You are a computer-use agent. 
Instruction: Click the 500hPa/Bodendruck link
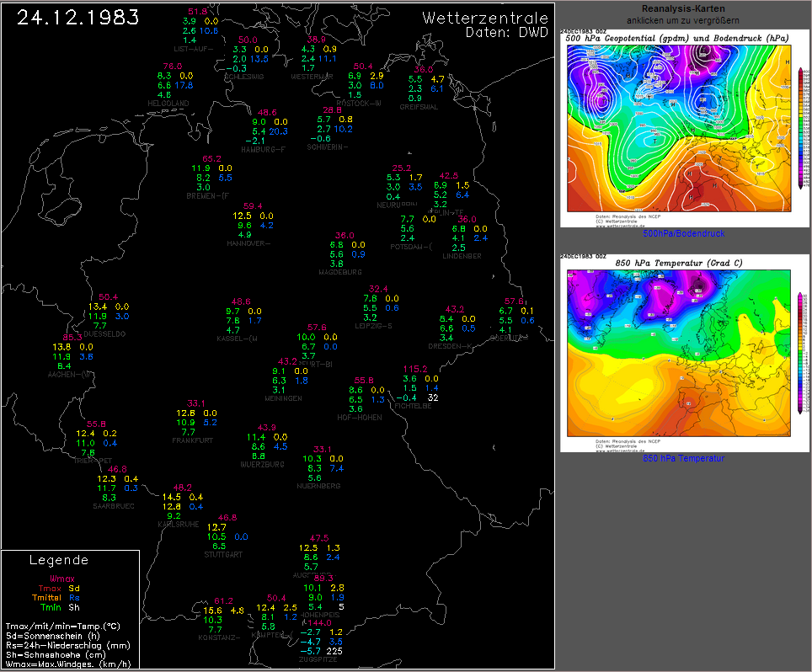tap(683, 233)
